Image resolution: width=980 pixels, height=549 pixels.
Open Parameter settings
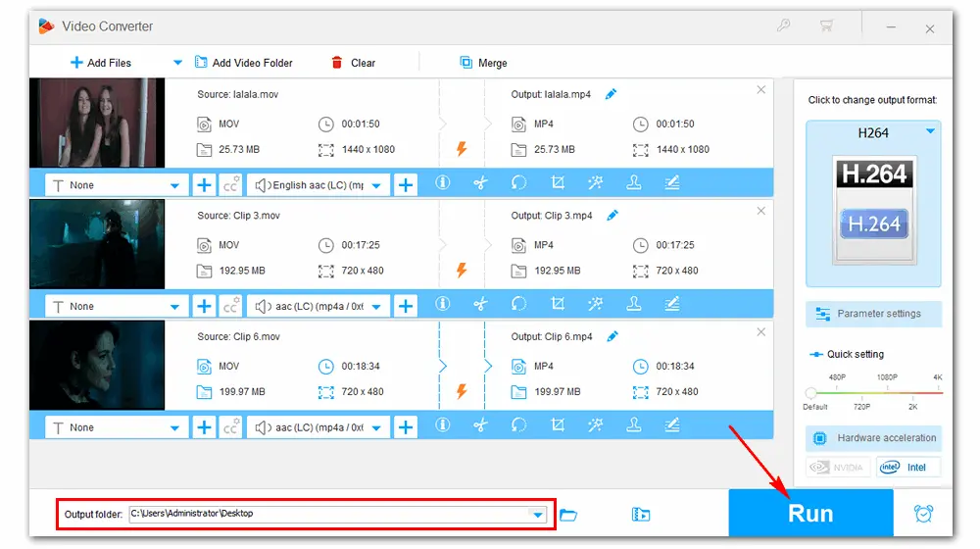[873, 314]
